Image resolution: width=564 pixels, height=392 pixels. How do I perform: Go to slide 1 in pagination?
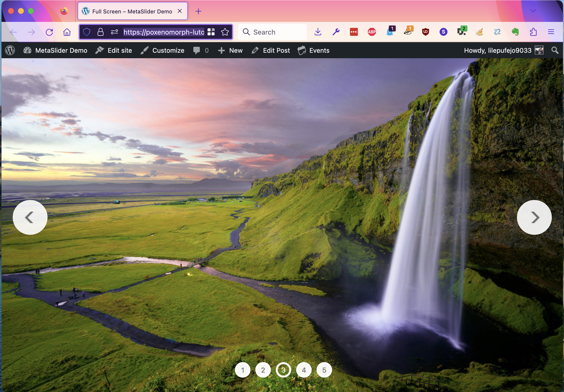[x=243, y=370]
